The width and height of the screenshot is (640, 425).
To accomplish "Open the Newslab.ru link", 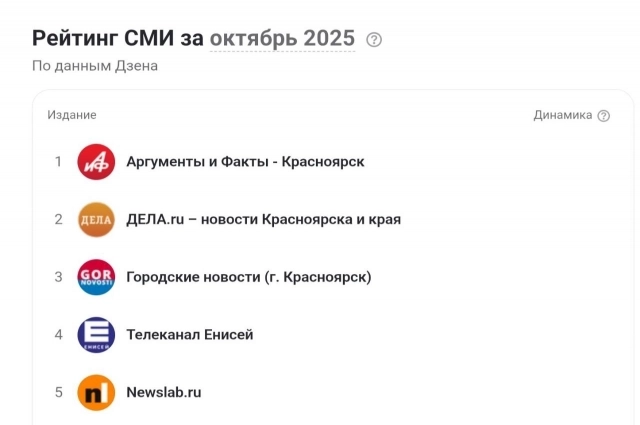I will [x=163, y=392].
